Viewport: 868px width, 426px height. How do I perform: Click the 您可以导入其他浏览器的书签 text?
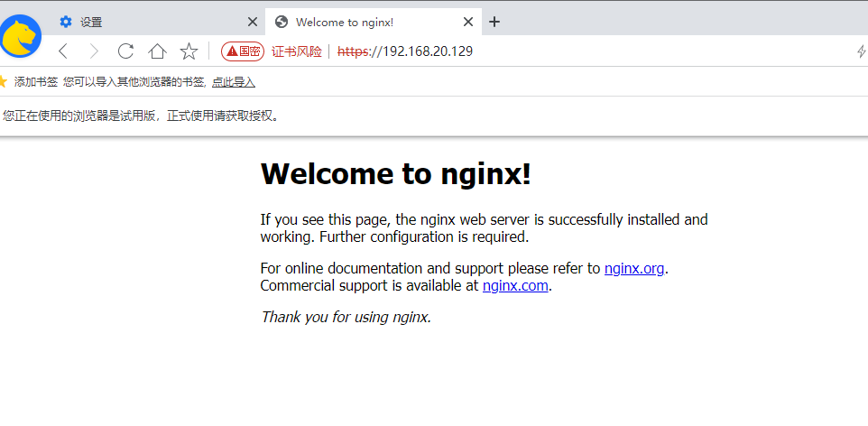pyautogui.click(x=135, y=82)
